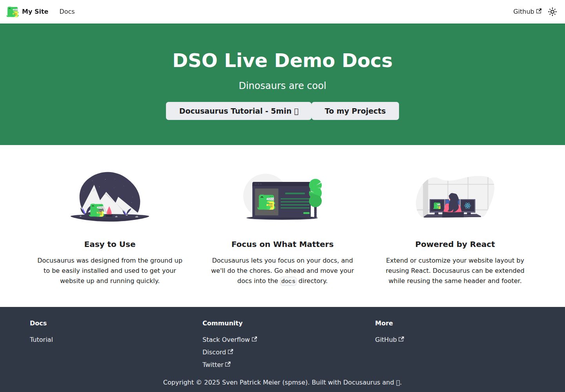
Task: Start the Docusaurus Tutorial - 5min button
Action: [x=239, y=111]
